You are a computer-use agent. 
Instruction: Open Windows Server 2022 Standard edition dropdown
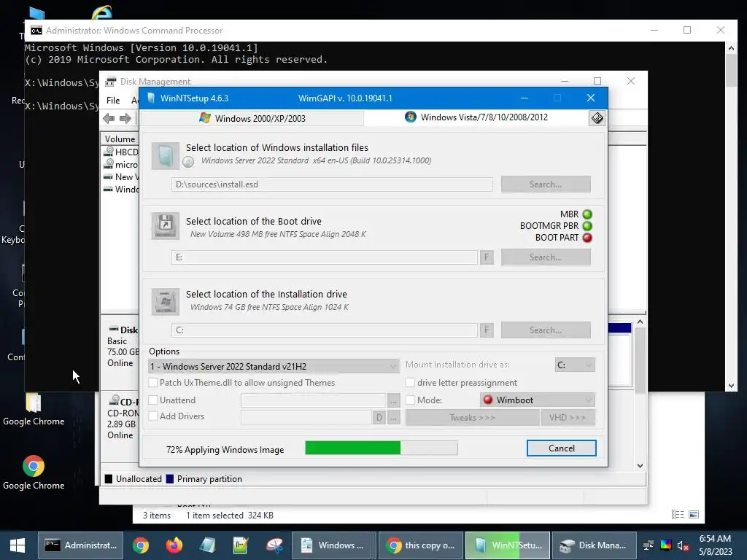(274, 366)
